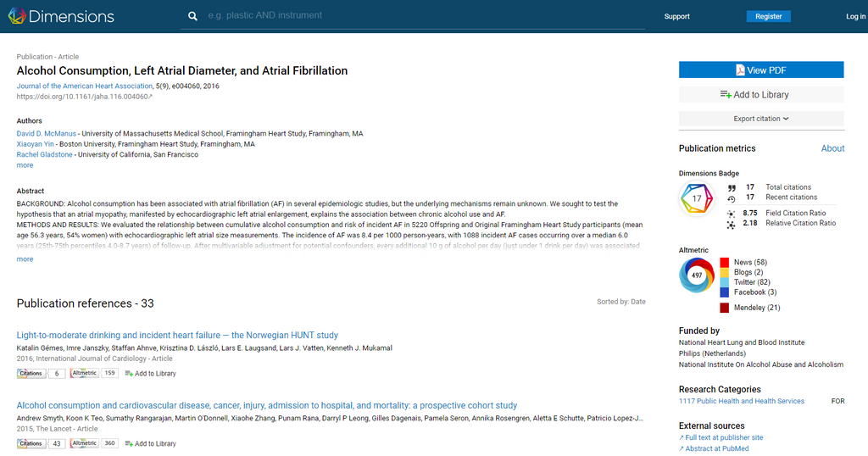Expand the authors list with more
Screen dimensions: 868x456
pos(25,165)
